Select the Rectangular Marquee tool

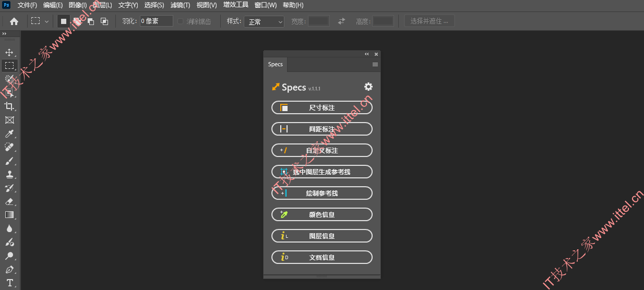point(9,66)
